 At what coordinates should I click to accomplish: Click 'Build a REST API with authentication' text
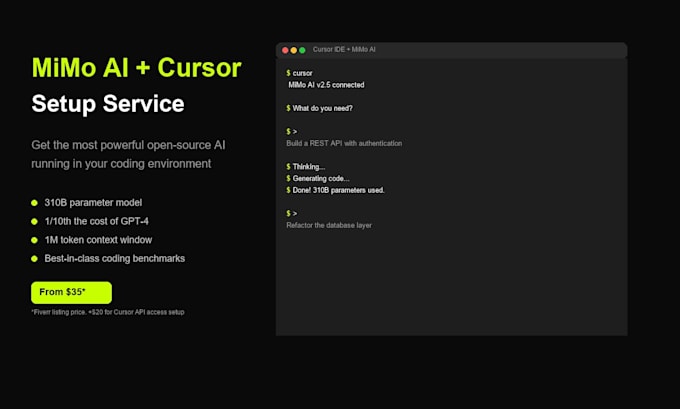[x=344, y=143]
